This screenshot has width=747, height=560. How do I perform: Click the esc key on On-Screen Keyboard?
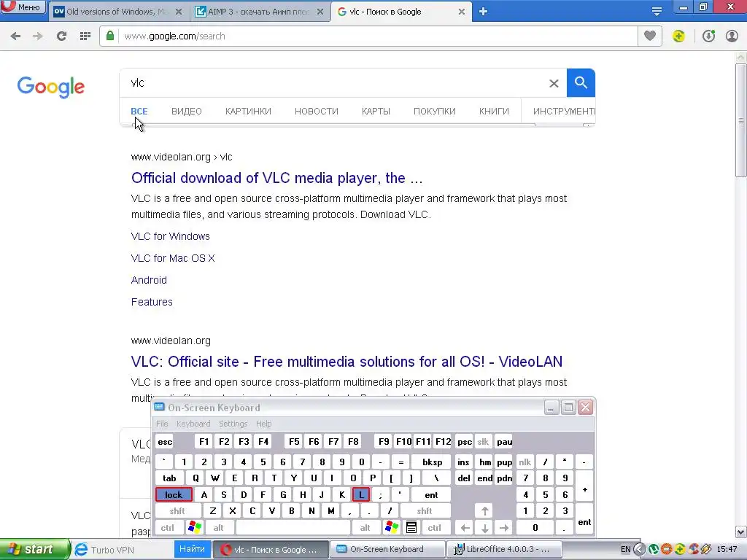tap(165, 441)
